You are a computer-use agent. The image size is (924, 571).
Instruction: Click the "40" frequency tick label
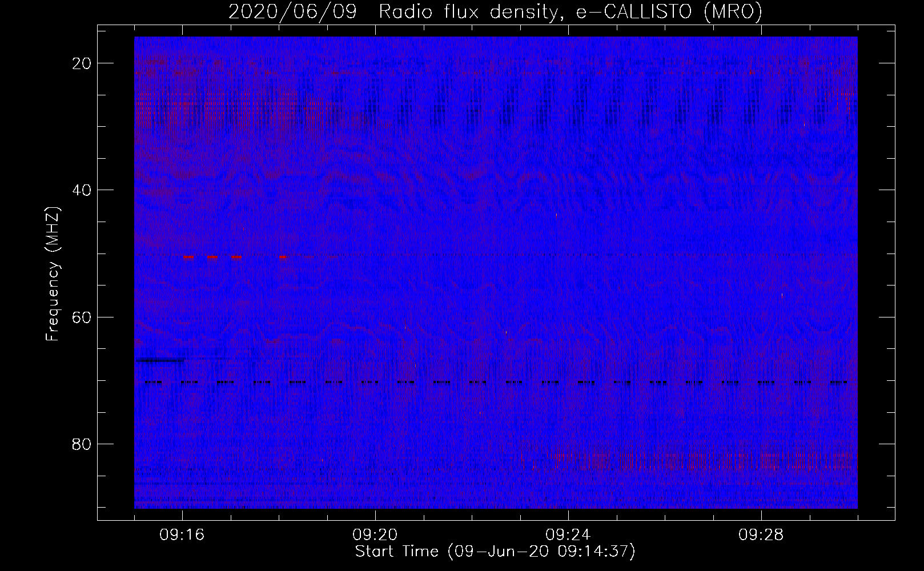coord(82,190)
